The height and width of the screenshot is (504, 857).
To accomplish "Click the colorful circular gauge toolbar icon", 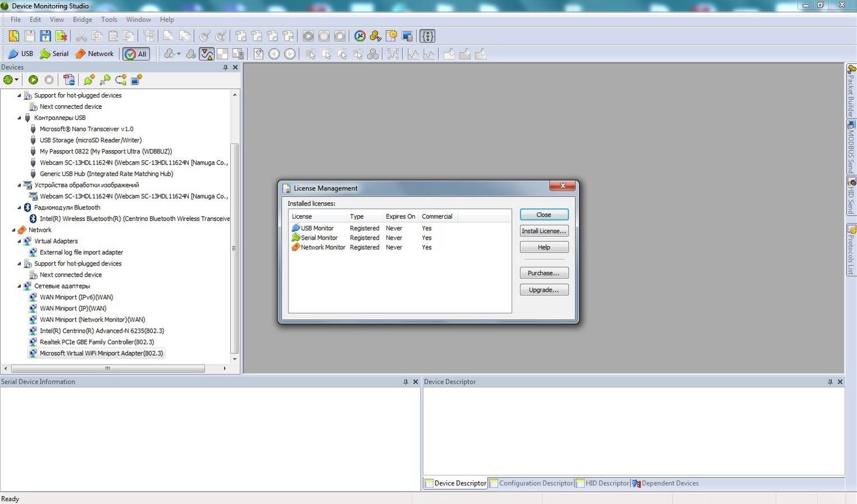I will click(360, 36).
